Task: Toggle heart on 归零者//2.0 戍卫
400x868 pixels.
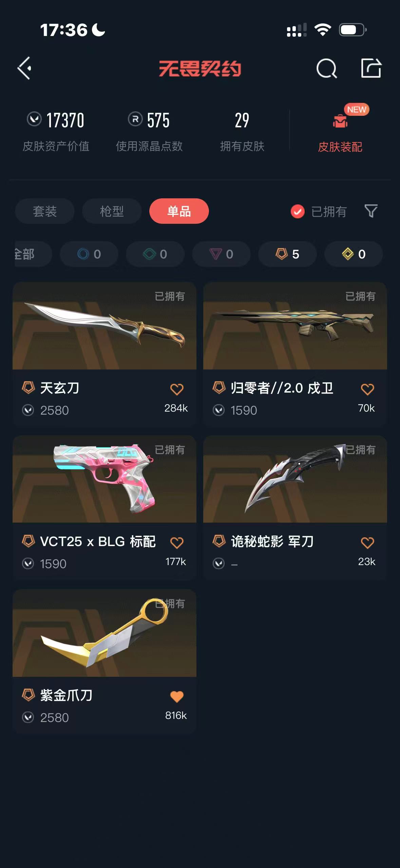Action: pos(367,389)
